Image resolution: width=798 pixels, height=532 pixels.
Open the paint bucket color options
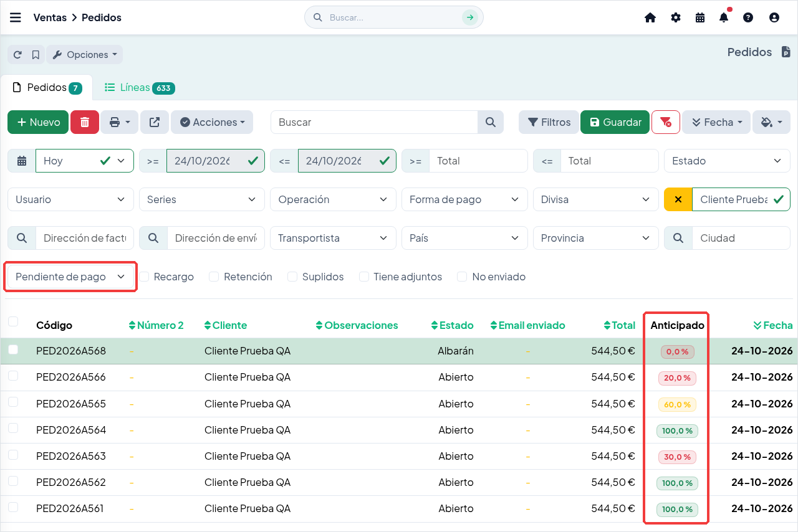pos(771,122)
